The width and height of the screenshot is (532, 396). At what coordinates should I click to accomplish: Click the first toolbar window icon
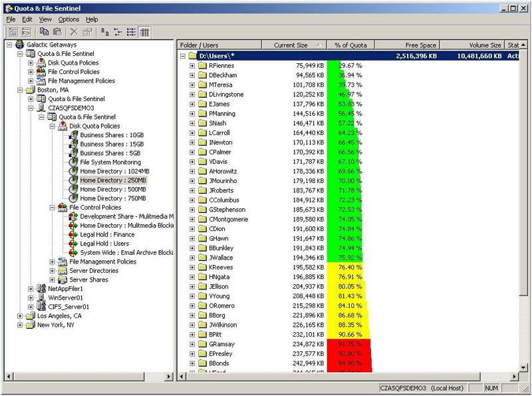click(x=13, y=32)
